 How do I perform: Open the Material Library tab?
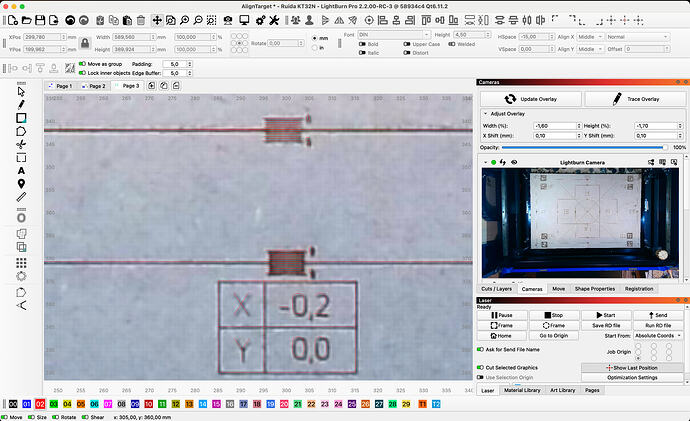(x=522, y=390)
